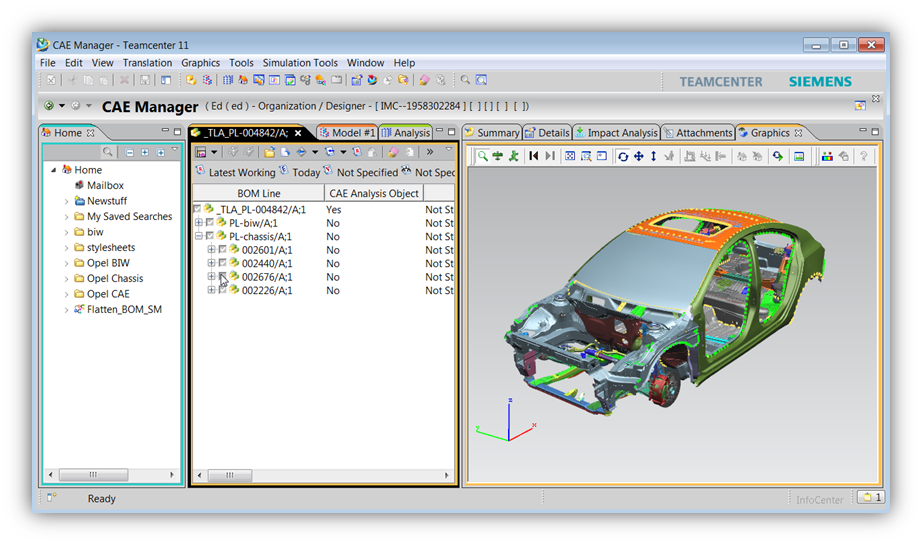Click the BOM Line column header
This screenshot has width=922, height=545.
(x=258, y=193)
